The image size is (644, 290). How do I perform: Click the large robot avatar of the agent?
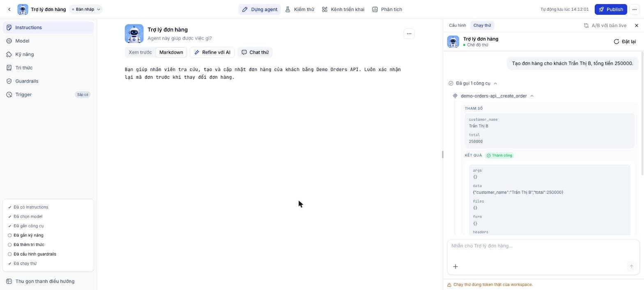tap(134, 34)
